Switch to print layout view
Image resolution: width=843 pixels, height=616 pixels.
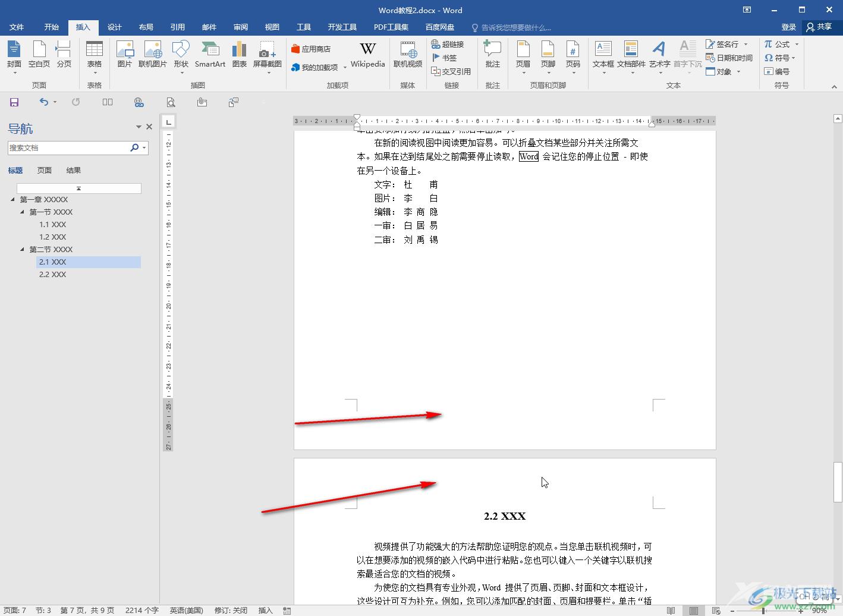coord(693,610)
